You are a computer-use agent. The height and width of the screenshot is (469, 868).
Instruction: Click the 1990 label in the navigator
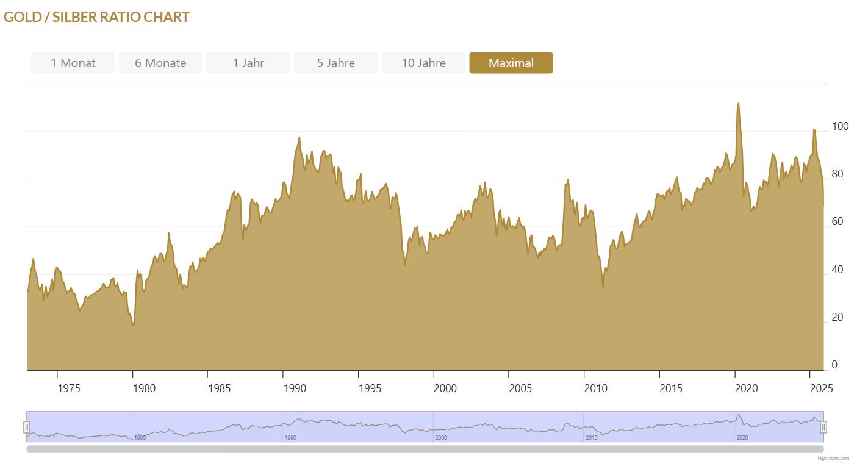[x=290, y=438]
